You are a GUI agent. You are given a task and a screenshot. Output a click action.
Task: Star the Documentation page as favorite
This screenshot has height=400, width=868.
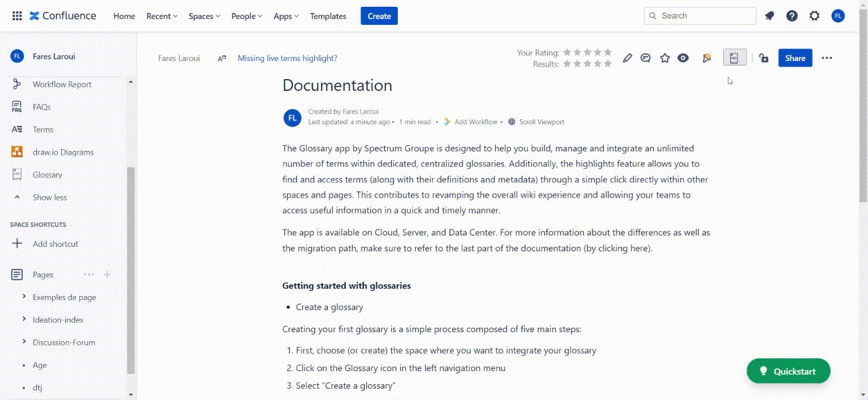click(665, 58)
